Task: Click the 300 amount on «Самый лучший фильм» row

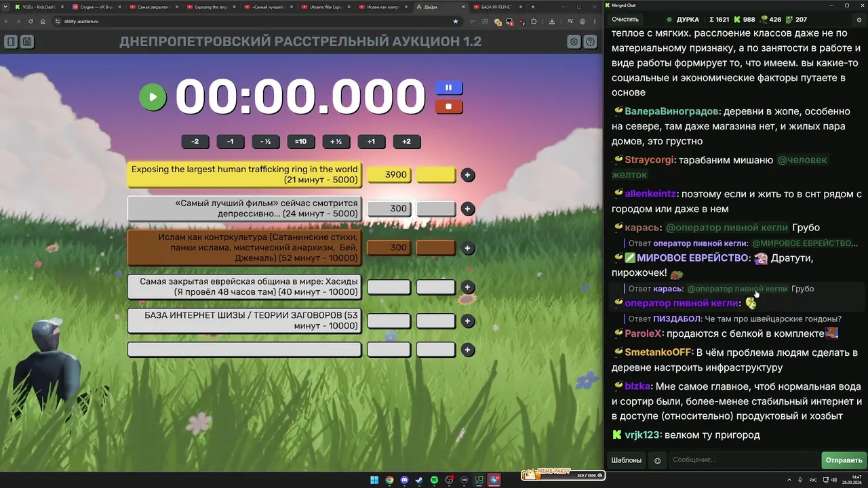Action: (x=389, y=209)
